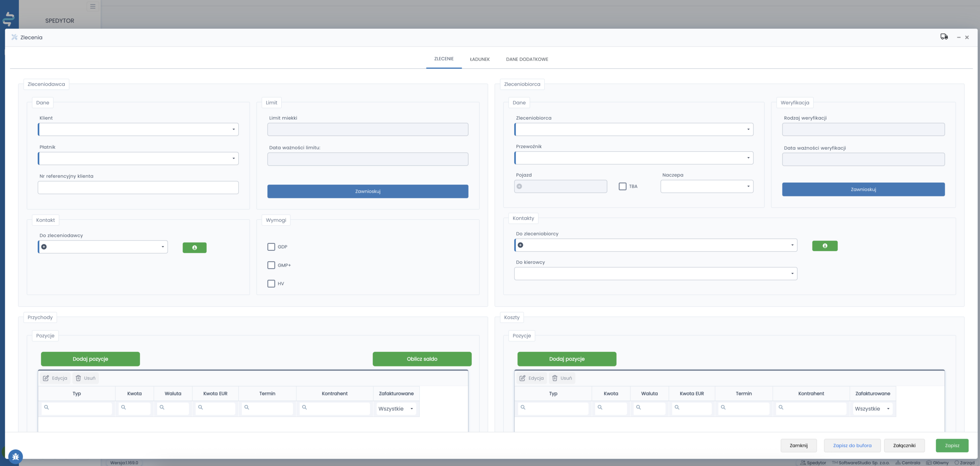Toggle the hamburger menu icon
This screenshot has width=980, height=466.
93,7
